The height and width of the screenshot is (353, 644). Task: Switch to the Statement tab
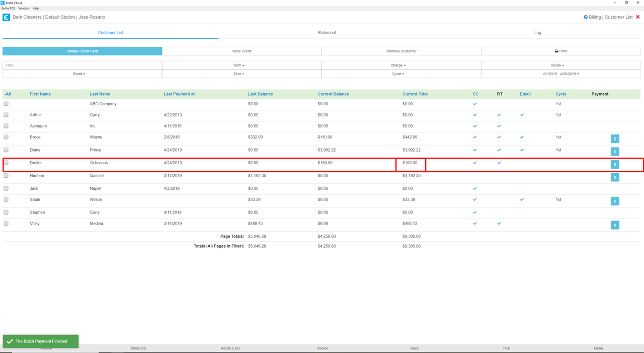point(327,33)
